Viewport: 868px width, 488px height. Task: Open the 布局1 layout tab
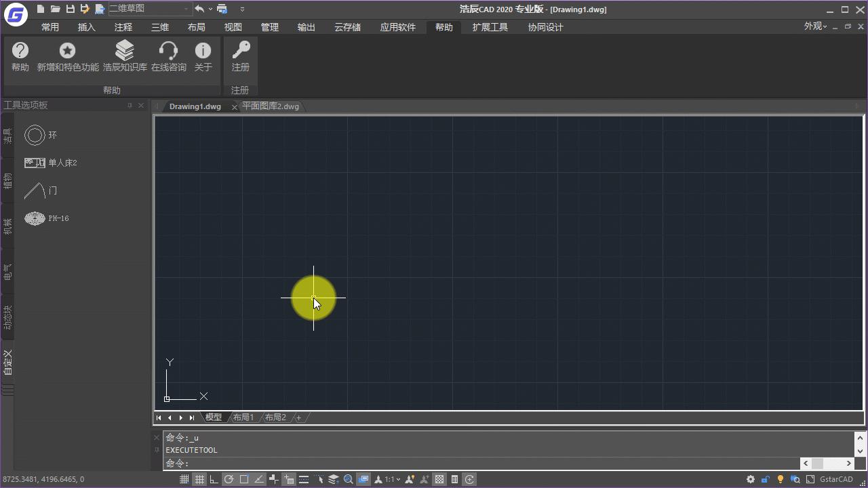coord(243,418)
